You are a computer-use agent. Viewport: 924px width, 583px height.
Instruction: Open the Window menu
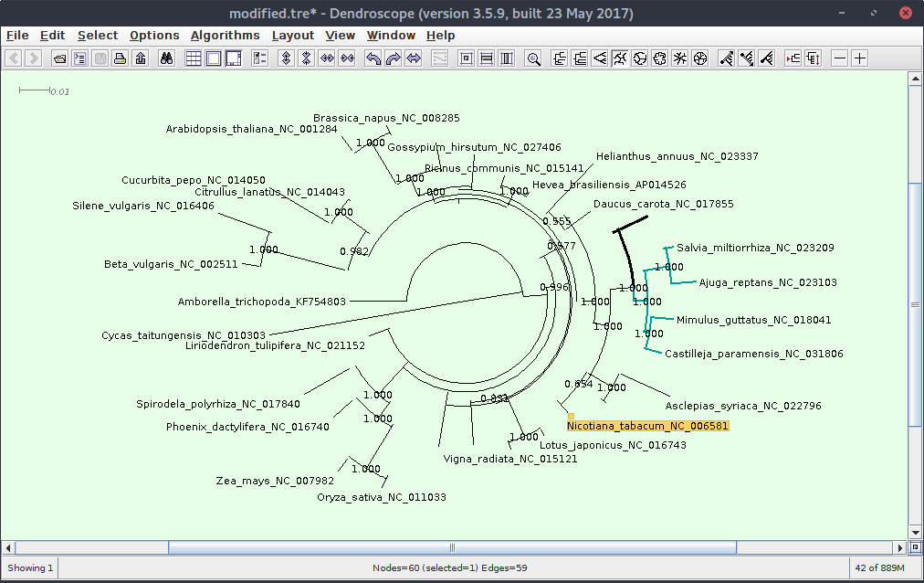pyautogui.click(x=391, y=35)
